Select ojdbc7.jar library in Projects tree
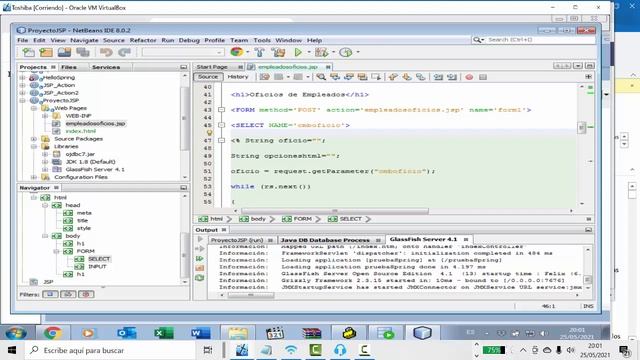This screenshot has width=640, height=360. (x=80, y=154)
